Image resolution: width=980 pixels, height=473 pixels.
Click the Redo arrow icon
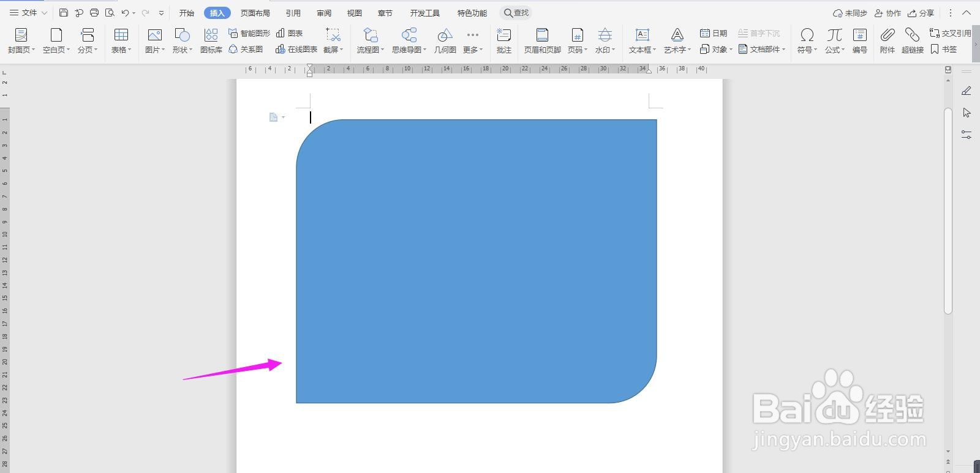[145, 12]
